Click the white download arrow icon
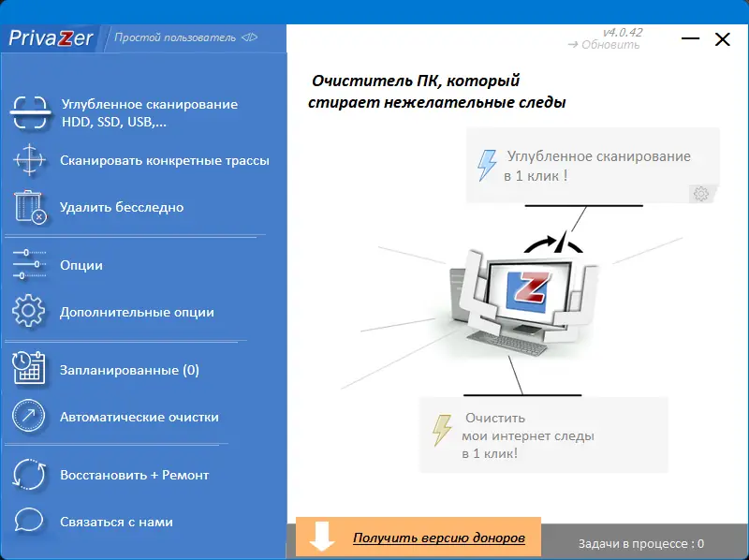The image size is (749, 560). (322, 536)
